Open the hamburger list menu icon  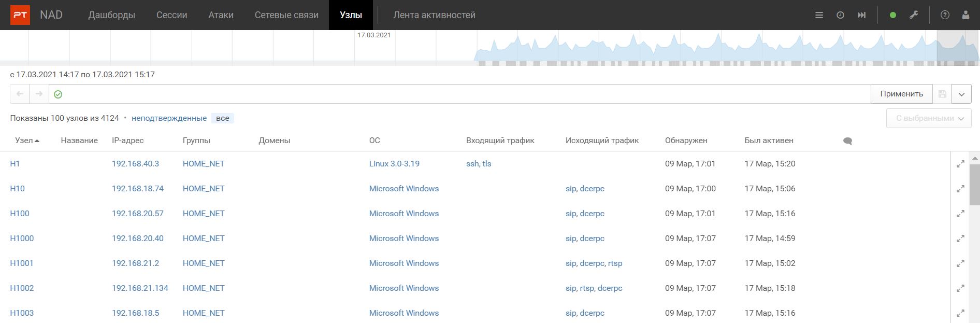[x=819, y=15]
